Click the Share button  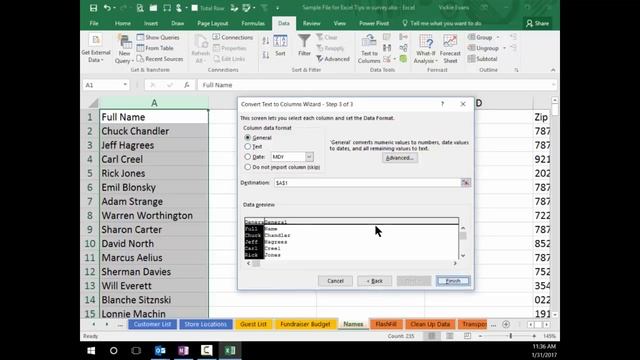pyautogui.click(x=538, y=23)
